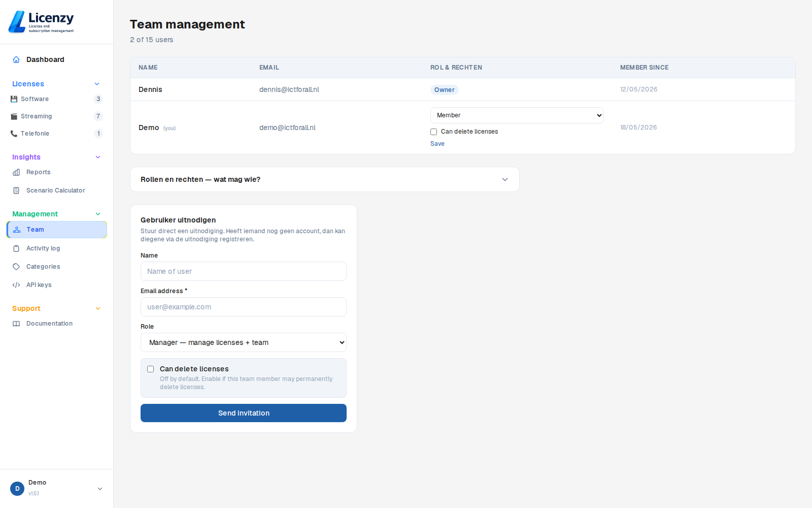The image size is (812, 508).
Task: Collapse the Management section chevron
Action: point(98,214)
